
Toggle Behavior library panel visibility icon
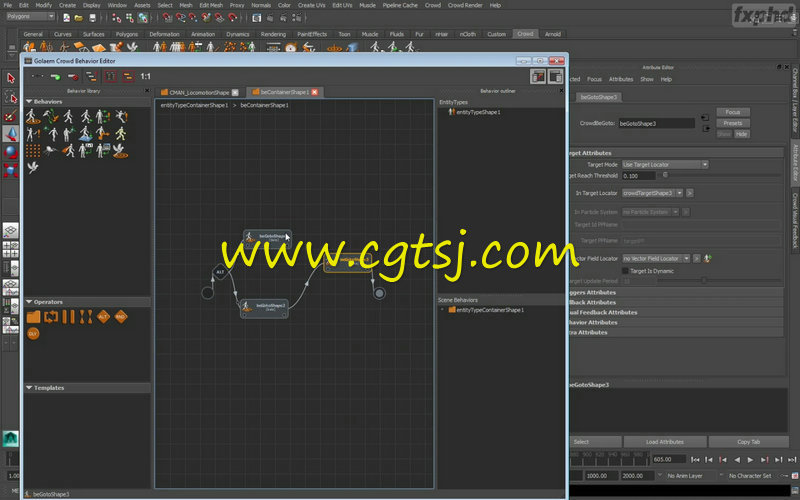coord(538,77)
